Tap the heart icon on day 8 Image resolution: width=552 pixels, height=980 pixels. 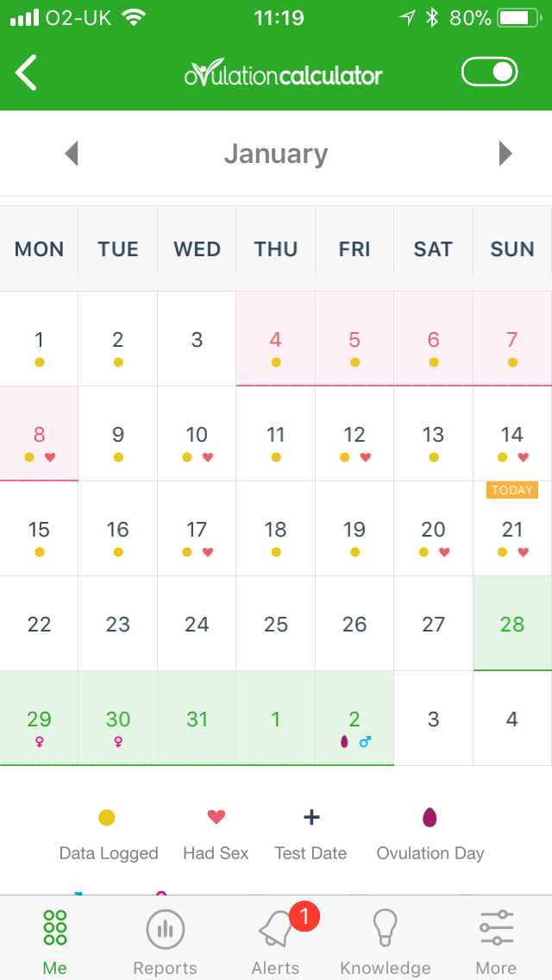coord(51,457)
